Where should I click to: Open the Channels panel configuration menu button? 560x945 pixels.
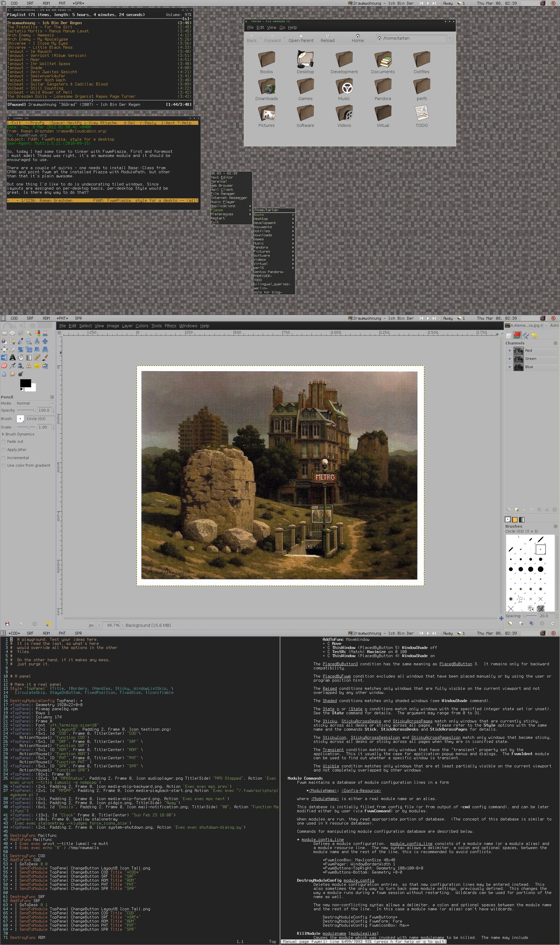555,343
